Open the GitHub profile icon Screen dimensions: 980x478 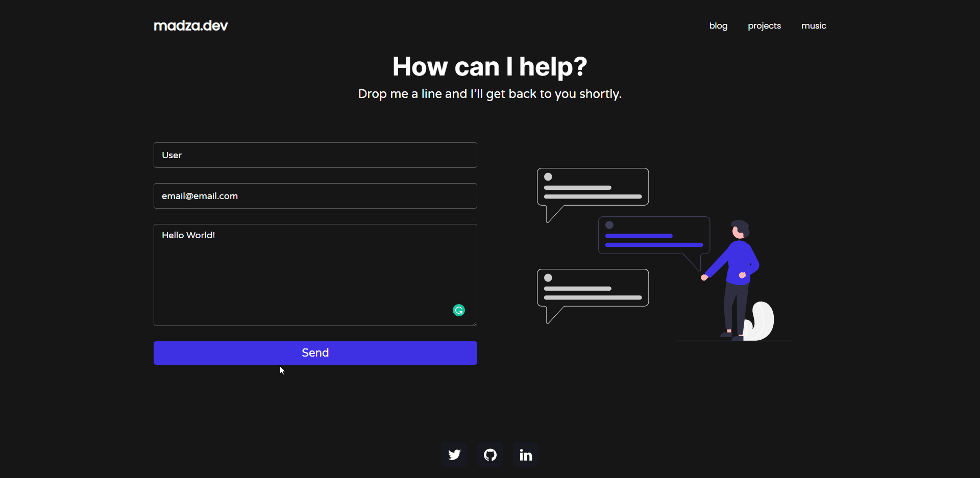[x=490, y=455]
